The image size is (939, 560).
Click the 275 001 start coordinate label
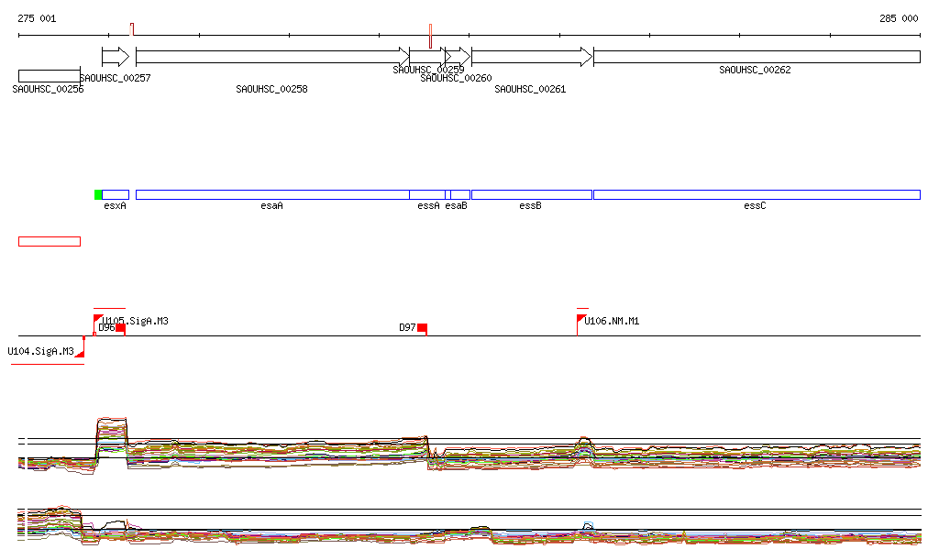pyautogui.click(x=37, y=18)
